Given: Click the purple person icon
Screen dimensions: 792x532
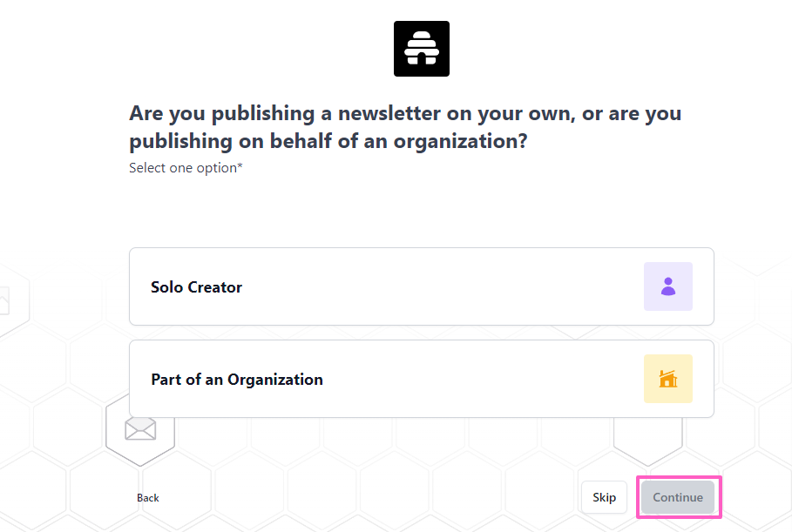Looking at the screenshot, I should click(x=668, y=286).
